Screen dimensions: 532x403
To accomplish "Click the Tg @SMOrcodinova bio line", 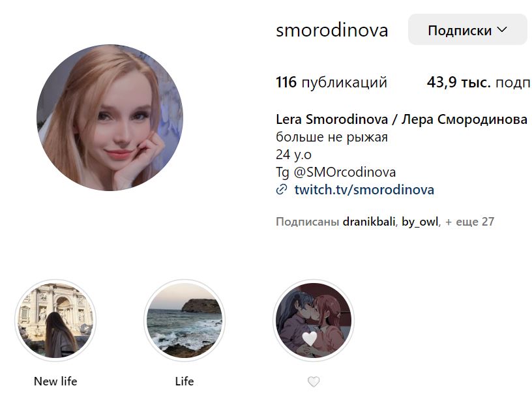I will (x=336, y=172).
